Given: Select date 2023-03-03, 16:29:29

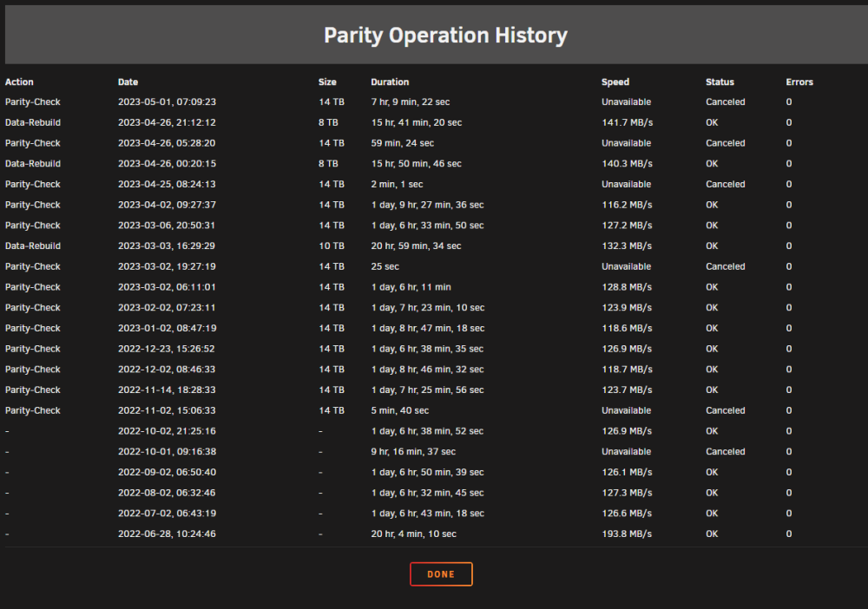Looking at the screenshot, I should click(x=167, y=246).
